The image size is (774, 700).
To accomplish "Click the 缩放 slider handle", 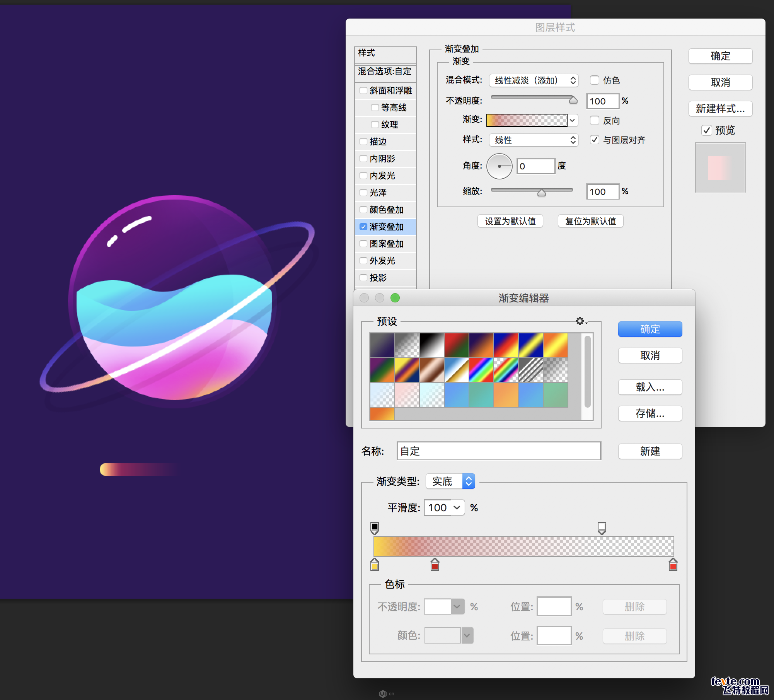I will coord(541,192).
